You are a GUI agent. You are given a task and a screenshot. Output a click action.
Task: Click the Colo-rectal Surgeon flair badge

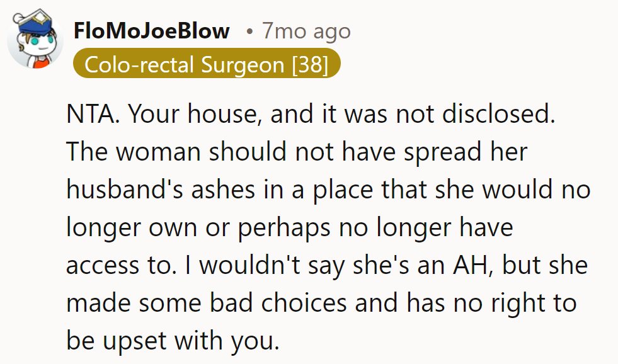(207, 65)
